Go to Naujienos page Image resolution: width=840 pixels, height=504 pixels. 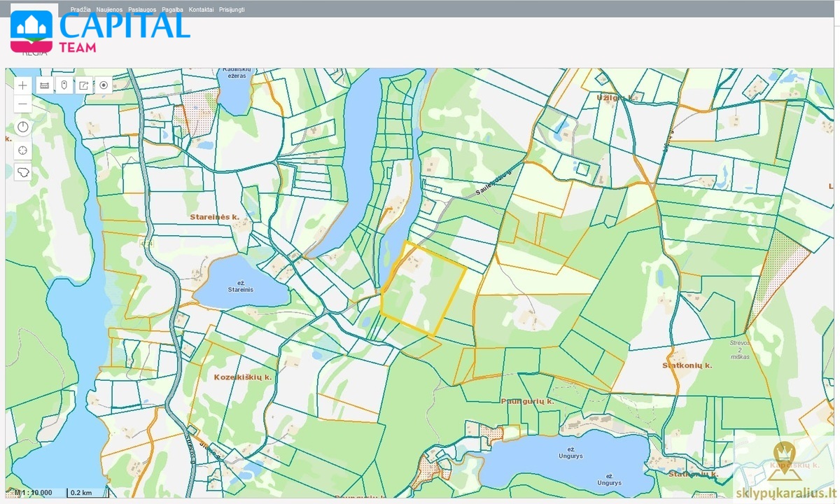click(x=109, y=10)
